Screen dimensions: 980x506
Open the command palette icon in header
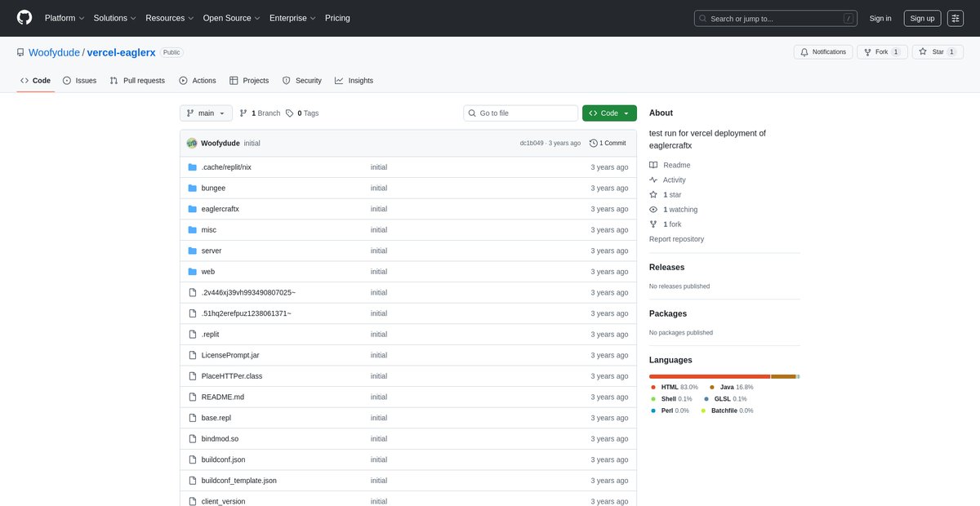955,18
